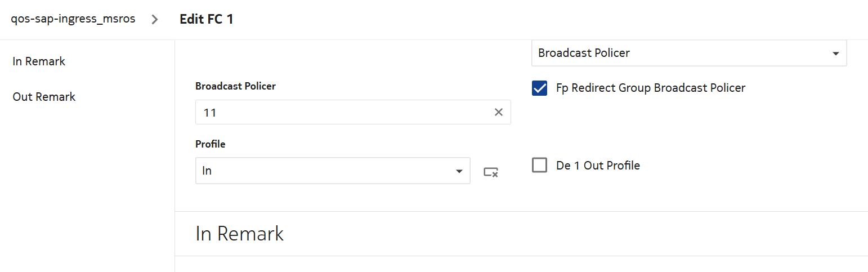Image resolution: width=868 pixels, height=272 pixels.
Task: Click the reset icon beside Profile dropdown
Action: point(491,172)
